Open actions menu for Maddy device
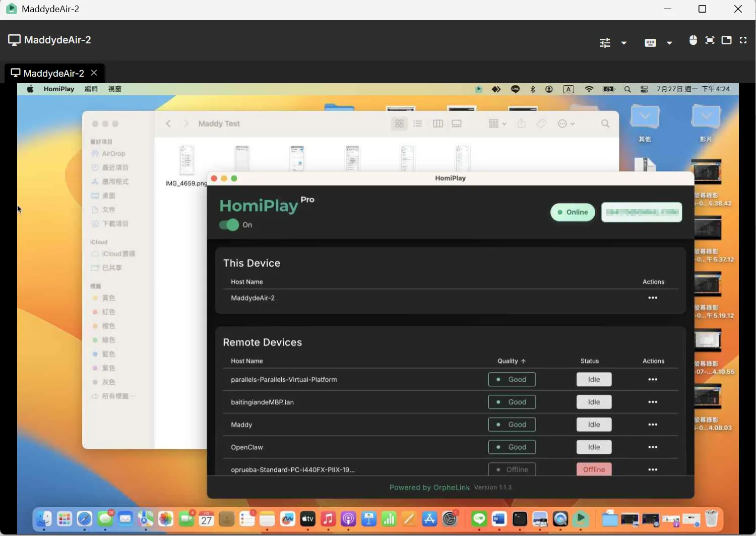Screen dimensions: 756x536 (x=653, y=425)
